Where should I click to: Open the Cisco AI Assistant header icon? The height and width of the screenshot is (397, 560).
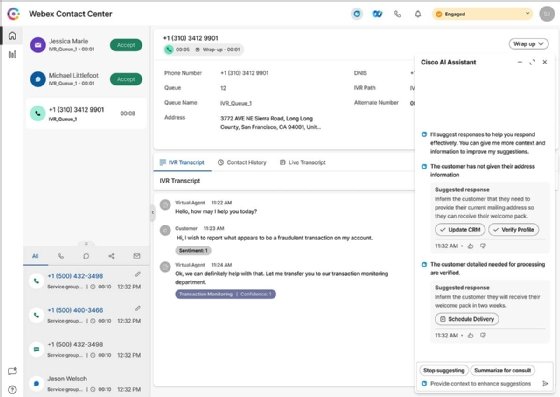(356, 14)
